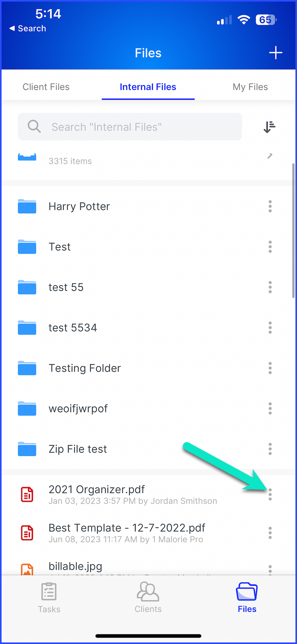Open three-dot menu for weoifjwrpof folder
The image size is (297, 644).
[x=270, y=408]
